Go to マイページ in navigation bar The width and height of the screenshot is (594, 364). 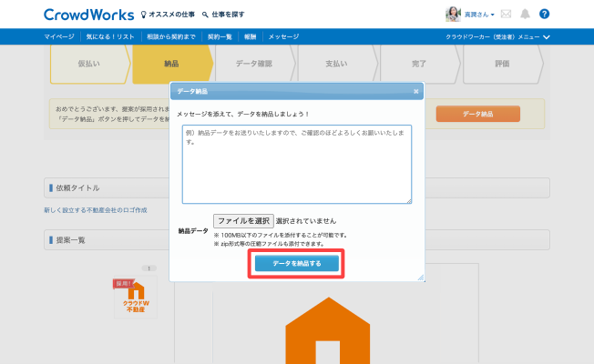[60, 36]
